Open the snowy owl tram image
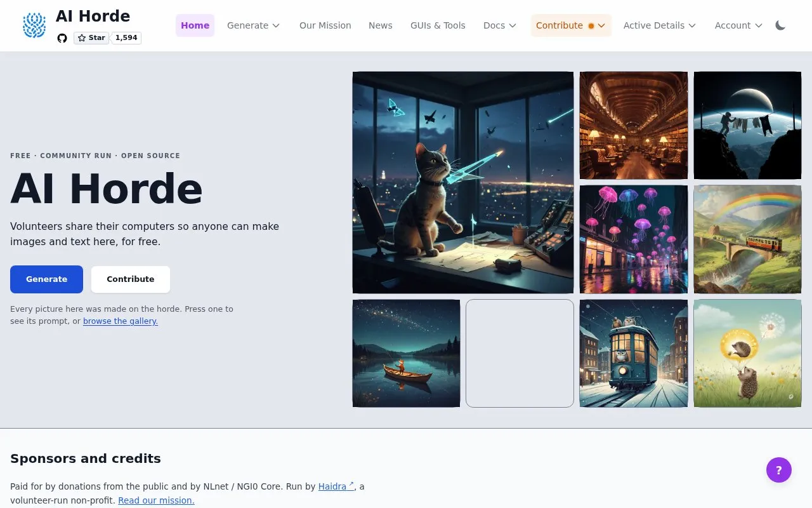The width and height of the screenshot is (812, 508). click(x=634, y=353)
